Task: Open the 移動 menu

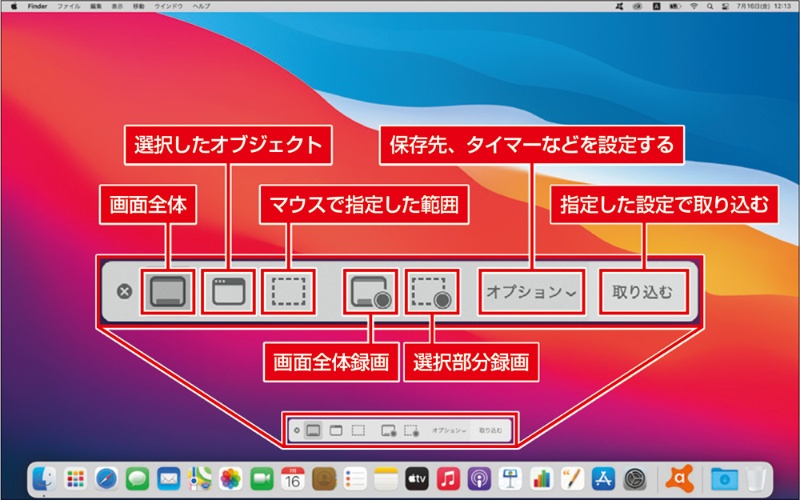Action: (139, 6)
